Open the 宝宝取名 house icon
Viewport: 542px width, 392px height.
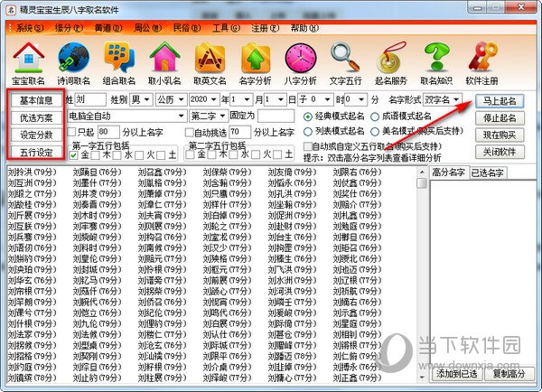(30, 61)
